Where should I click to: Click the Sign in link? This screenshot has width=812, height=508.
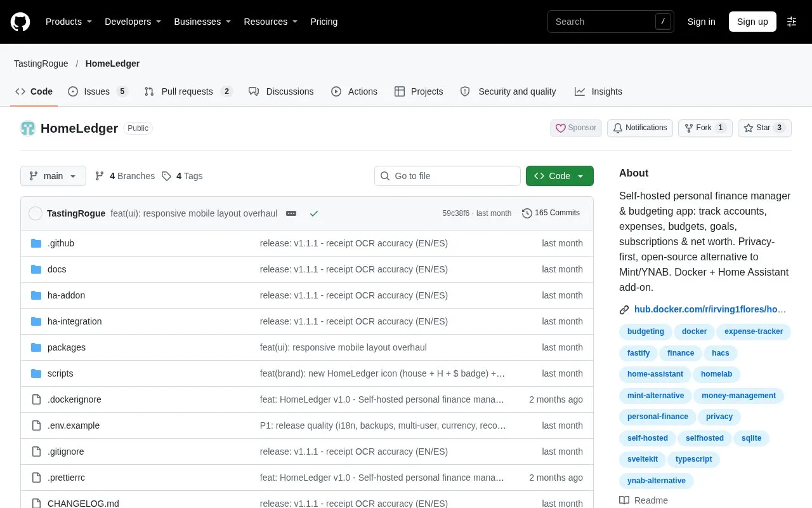pyautogui.click(x=701, y=22)
